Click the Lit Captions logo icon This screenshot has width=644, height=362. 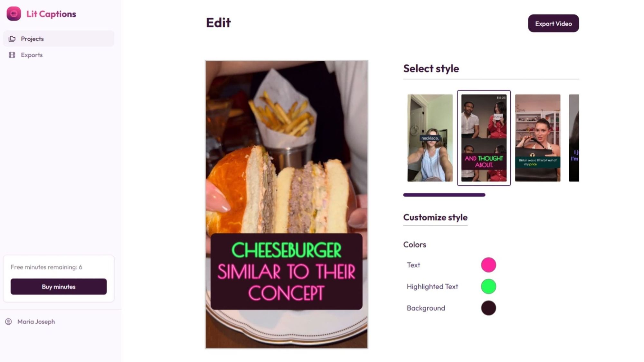[x=14, y=14]
